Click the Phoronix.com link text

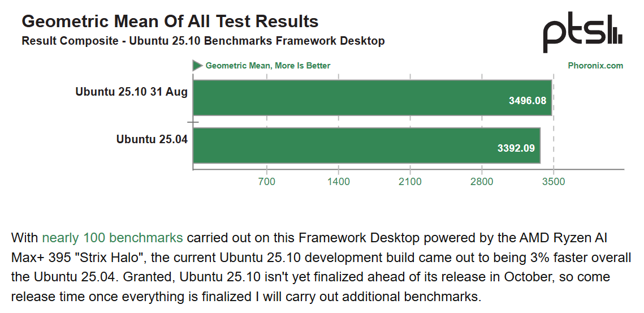pyautogui.click(x=595, y=66)
